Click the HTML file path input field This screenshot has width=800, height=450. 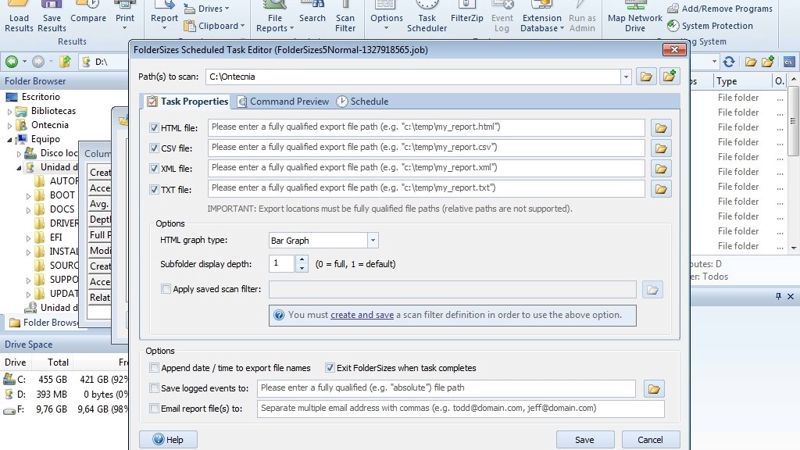(x=427, y=128)
